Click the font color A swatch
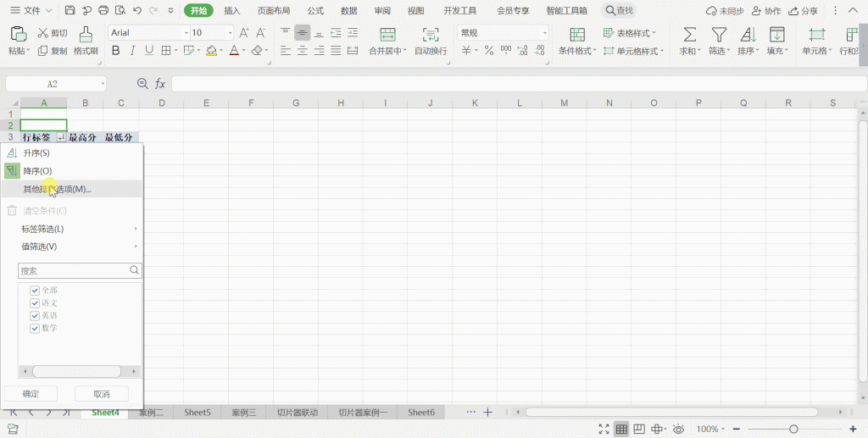The height and width of the screenshot is (438, 868). [234, 51]
